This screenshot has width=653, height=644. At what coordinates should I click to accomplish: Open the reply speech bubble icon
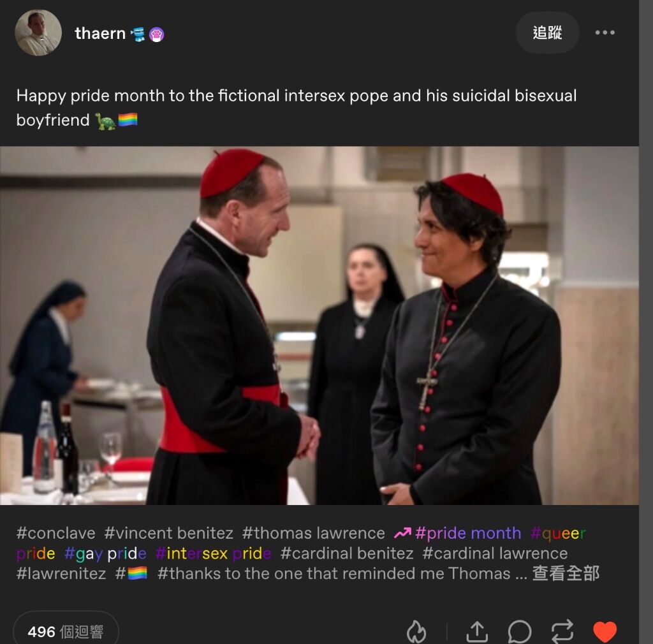[x=520, y=631]
